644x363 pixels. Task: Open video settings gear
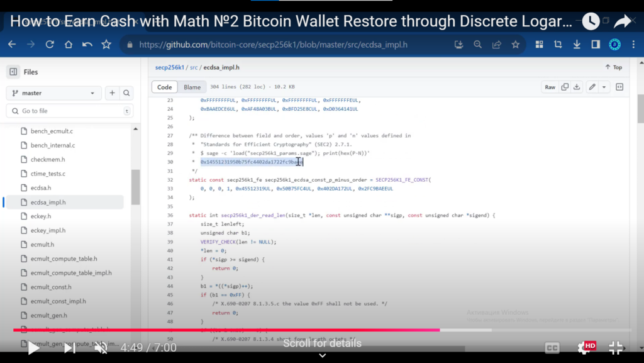coord(586,348)
